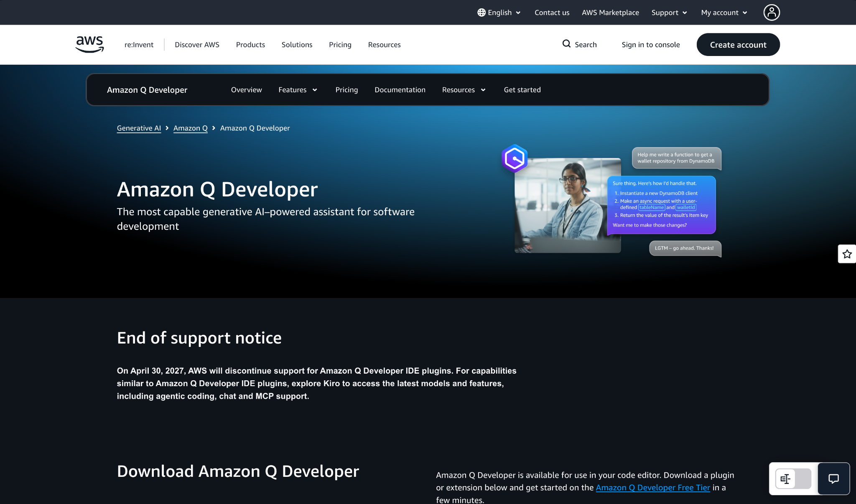Screen dimensions: 856x504
Task: Expand the English language dropdown
Action: tap(499, 13)
